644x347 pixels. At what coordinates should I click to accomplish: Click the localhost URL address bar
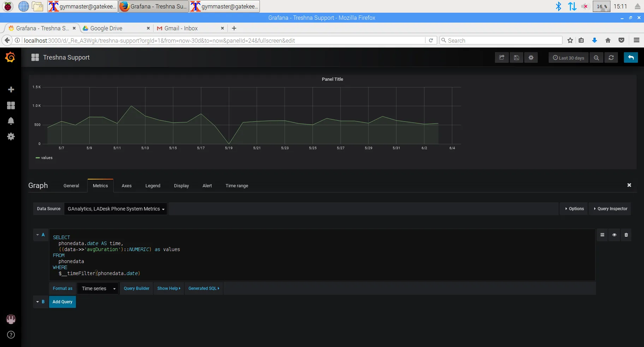(224, 40)
